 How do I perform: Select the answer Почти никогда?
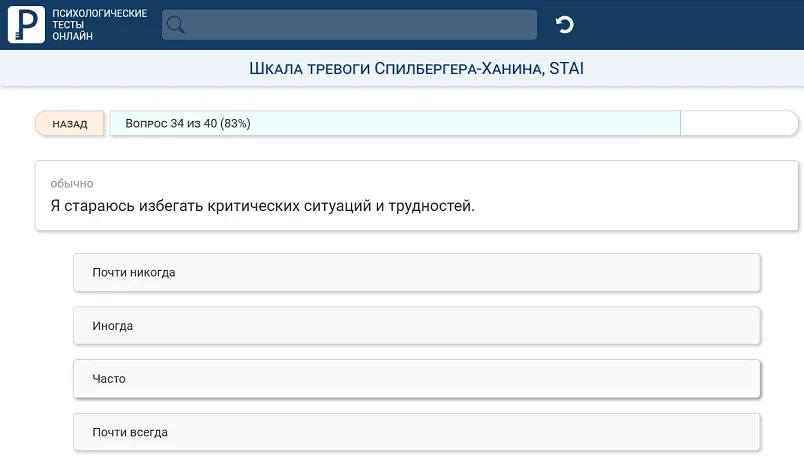pyautogui.click(x=417, y=272)
